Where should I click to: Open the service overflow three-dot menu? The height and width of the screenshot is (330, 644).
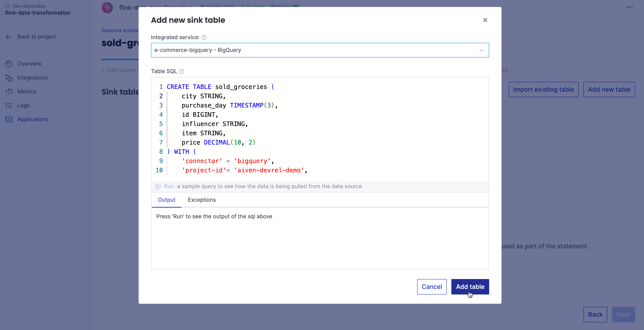pyautogui.click(x=630, y=8)
